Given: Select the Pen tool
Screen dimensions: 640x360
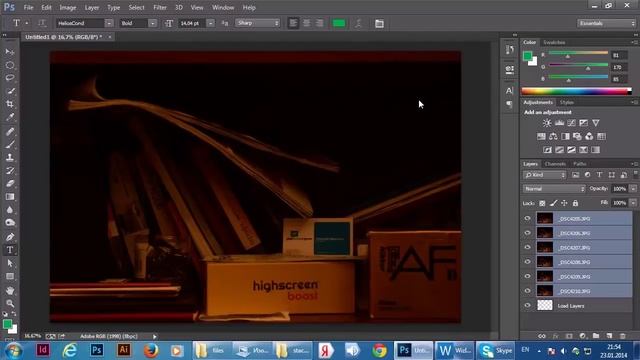Looking at the screenshot, I should (10, 237).
